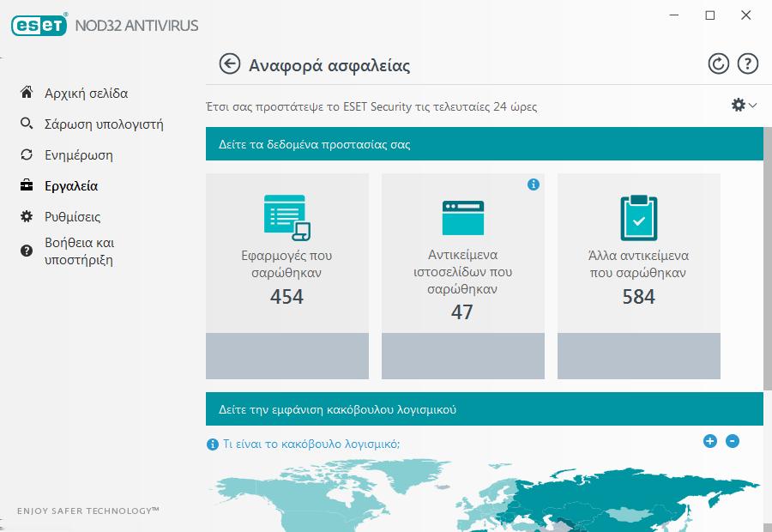The height and width of the screenshot is (532, 772).
Task: Click Δείτε τα δεδομένα προστασίας σας header
Action: point(485,144)
